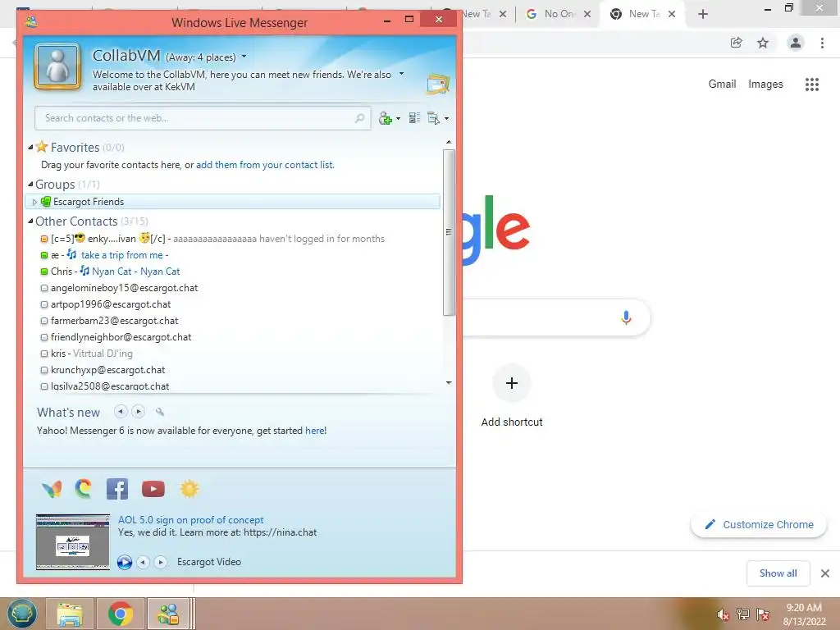
Task: Open the What's new wrench options icon
Action: click(160, 412)
